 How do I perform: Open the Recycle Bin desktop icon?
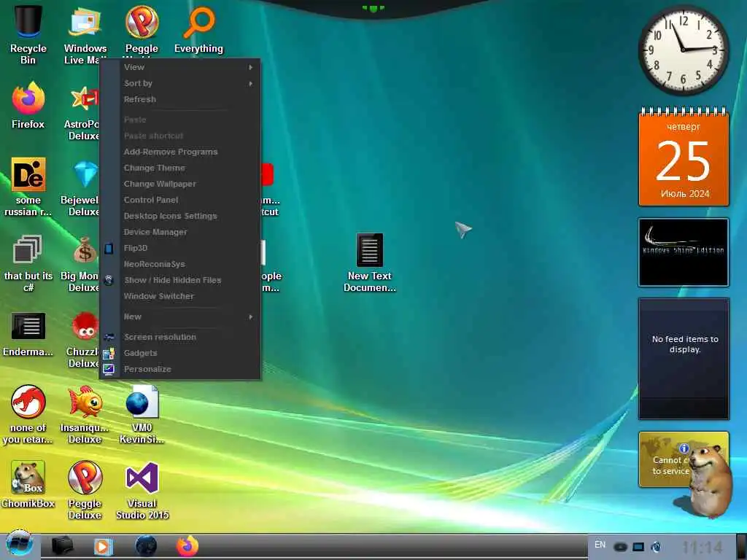28,34
